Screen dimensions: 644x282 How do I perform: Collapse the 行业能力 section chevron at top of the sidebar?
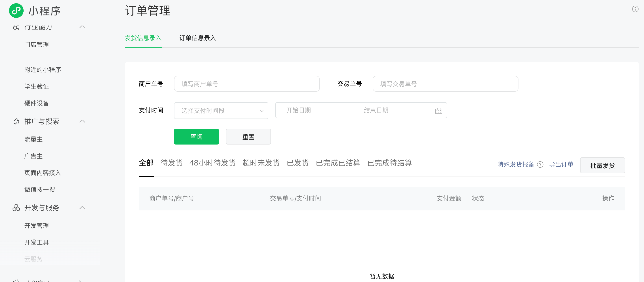[x=82, y=27]
